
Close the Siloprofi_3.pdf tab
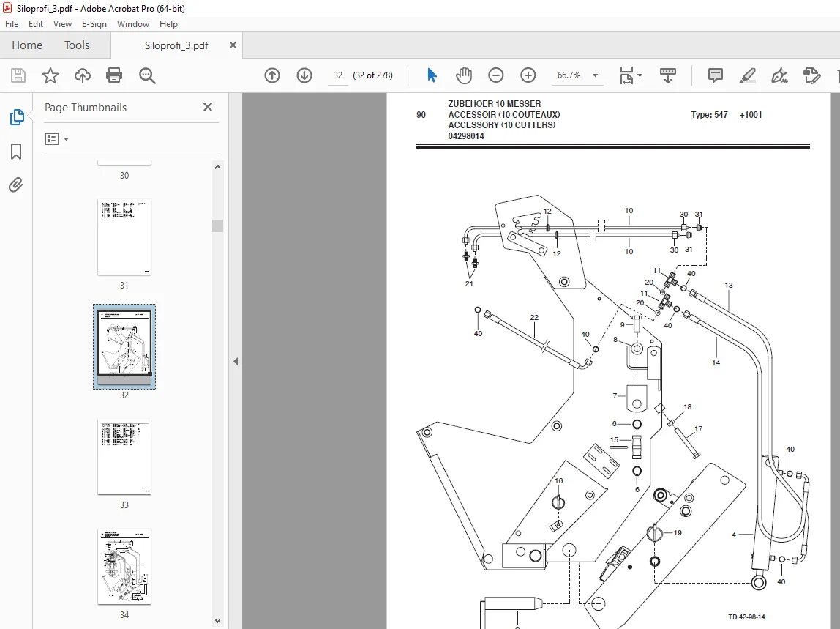click(233, 45)
